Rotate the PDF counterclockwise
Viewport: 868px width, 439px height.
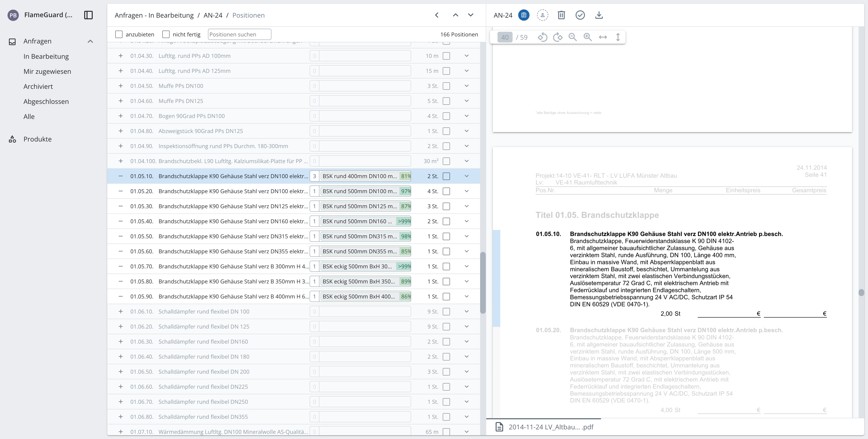542,37
